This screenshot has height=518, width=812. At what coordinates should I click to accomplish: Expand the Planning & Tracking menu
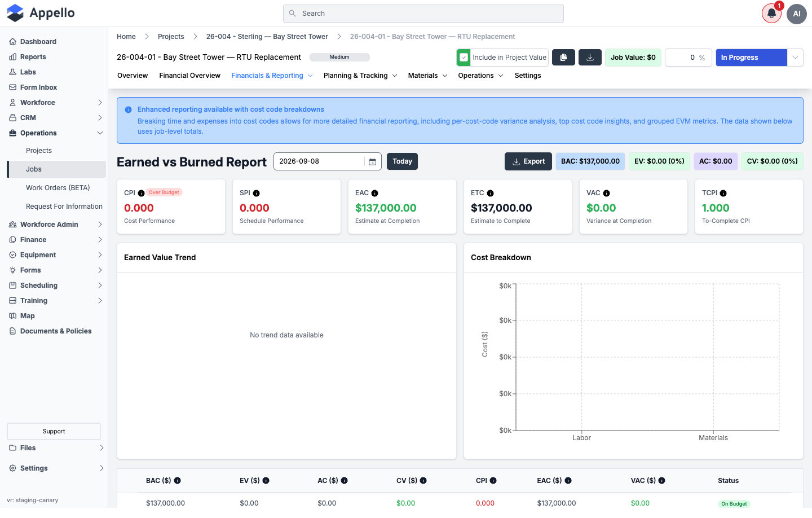tap(360, 76)
